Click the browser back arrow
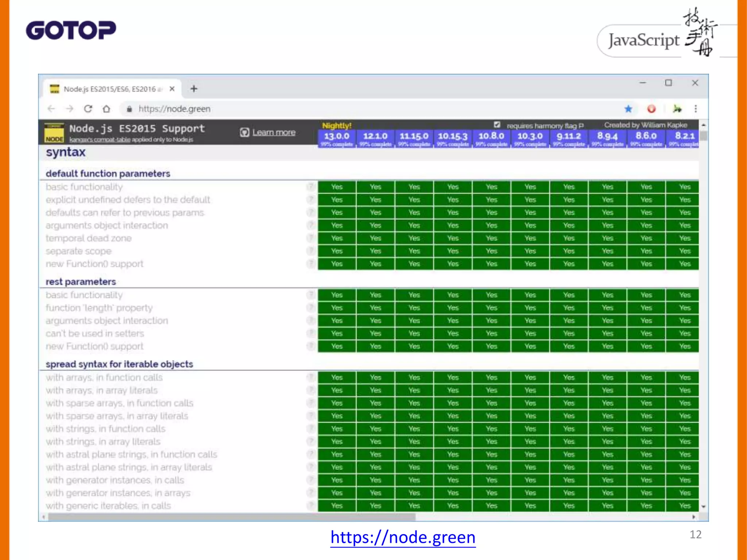This screenshot has width=747, height=560. pyautogui.click(x=51, y=109)
